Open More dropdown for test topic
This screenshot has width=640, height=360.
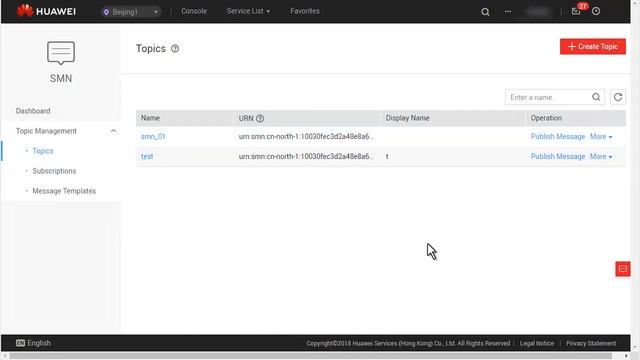(x=601, y=157)
